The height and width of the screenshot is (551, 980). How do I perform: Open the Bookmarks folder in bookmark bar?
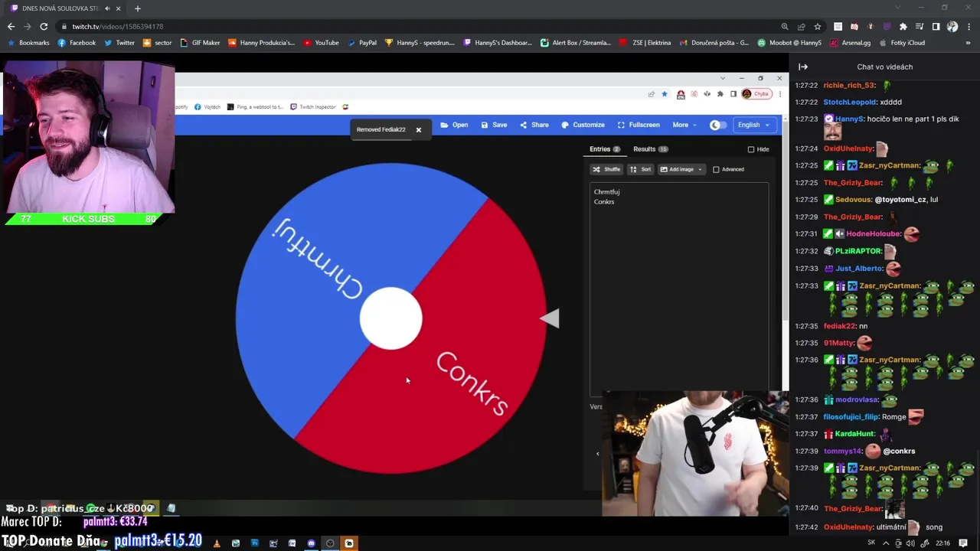pyautogui.click(x=28, y=43)
